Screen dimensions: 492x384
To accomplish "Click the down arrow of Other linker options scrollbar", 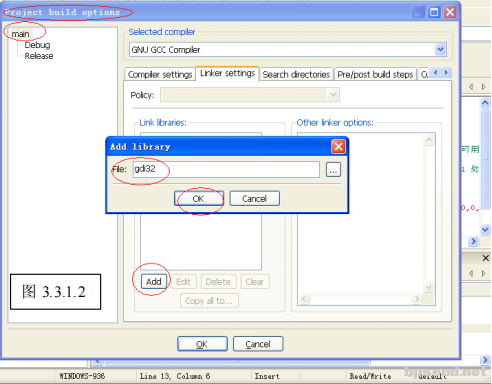I will [x=429, y=287].
